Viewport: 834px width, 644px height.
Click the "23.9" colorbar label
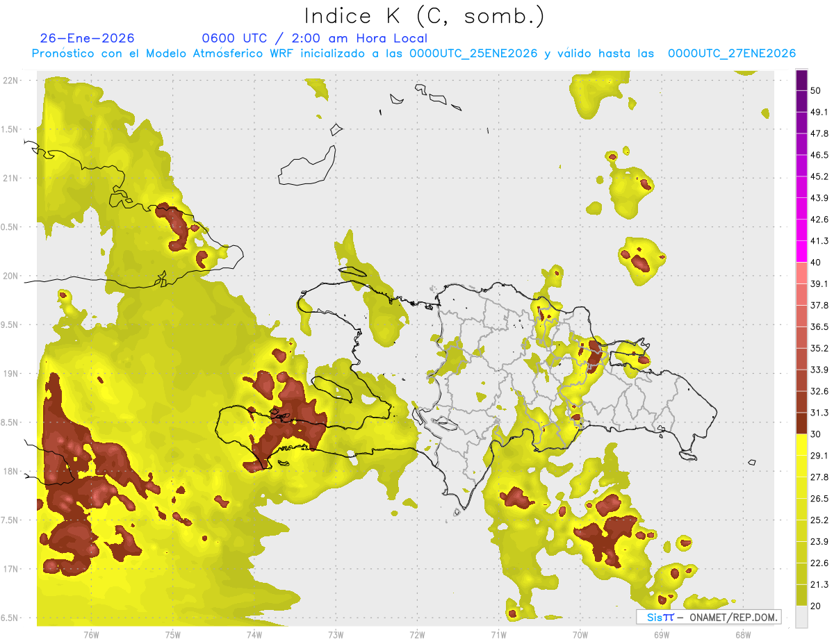819,541
